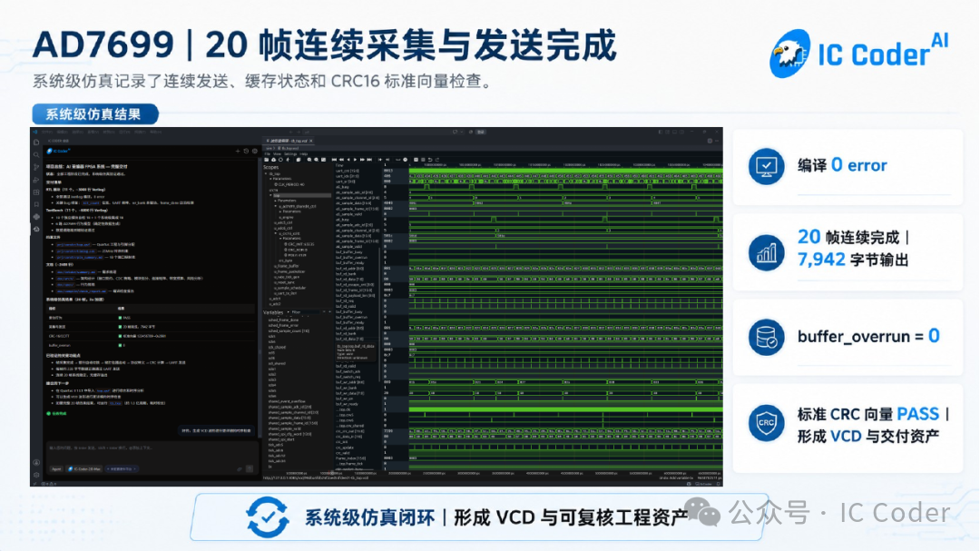Navigate back with the title bar arrow
980x551 pixels.
coord(291,132)
